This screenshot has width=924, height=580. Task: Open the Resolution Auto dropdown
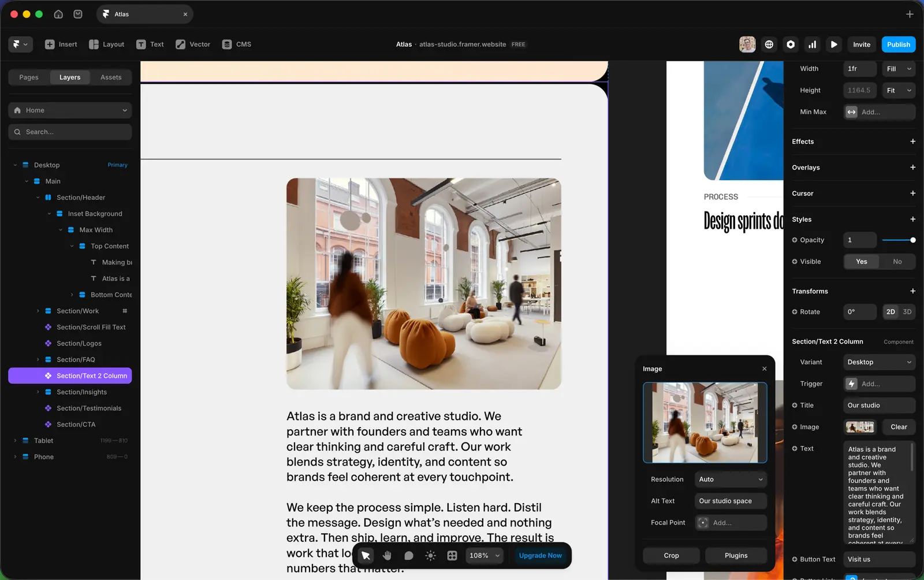pyautogui.click(x=731, y=479)
